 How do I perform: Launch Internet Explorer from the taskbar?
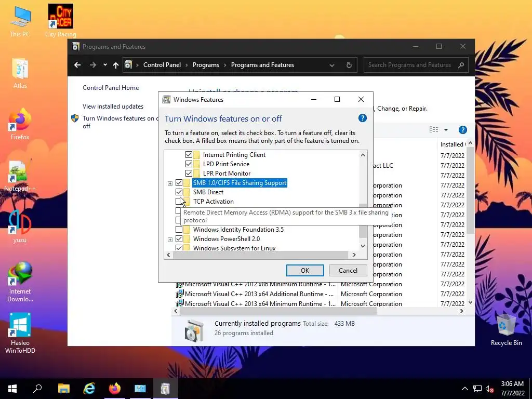(89, 389)
